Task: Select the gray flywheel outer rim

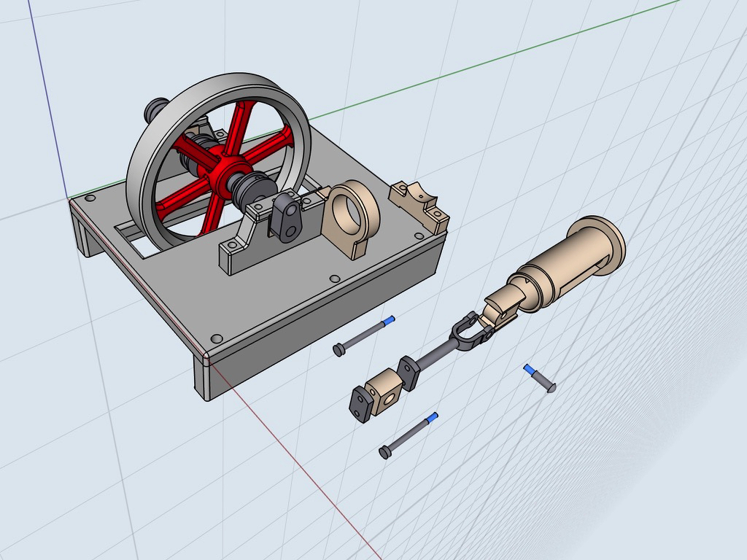Action: click(218, 161)
